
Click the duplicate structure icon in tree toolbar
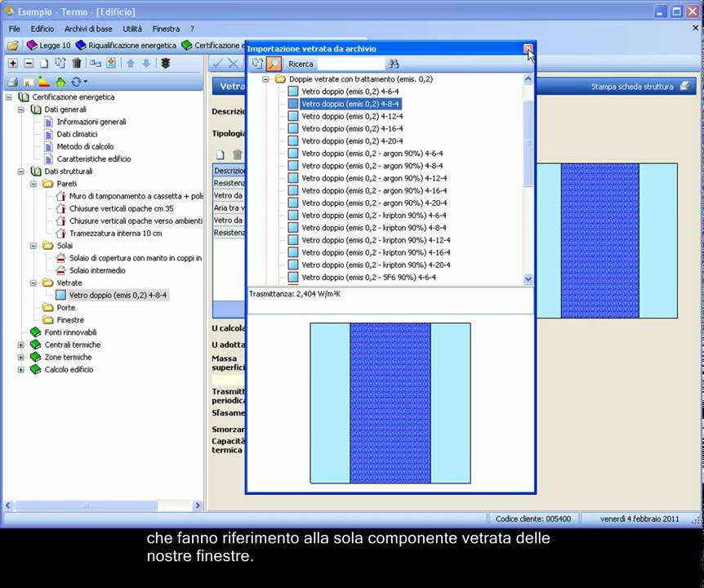click(96, 63)
